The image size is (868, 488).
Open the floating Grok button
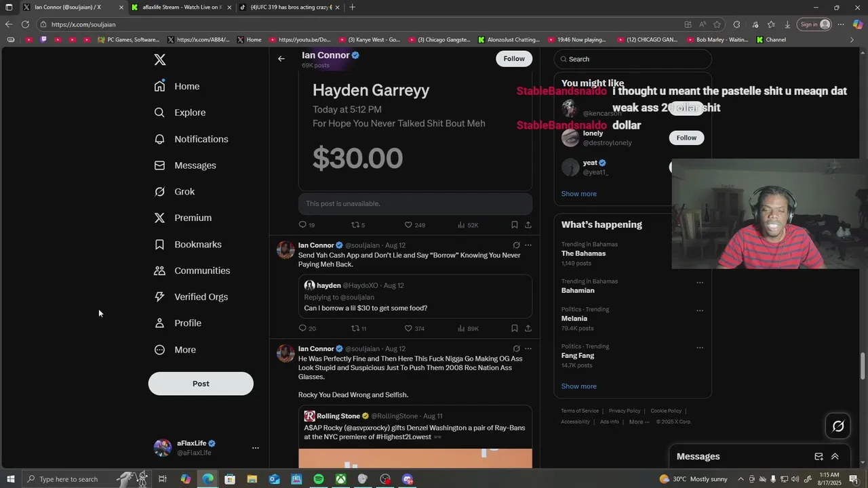click(838, 426)
